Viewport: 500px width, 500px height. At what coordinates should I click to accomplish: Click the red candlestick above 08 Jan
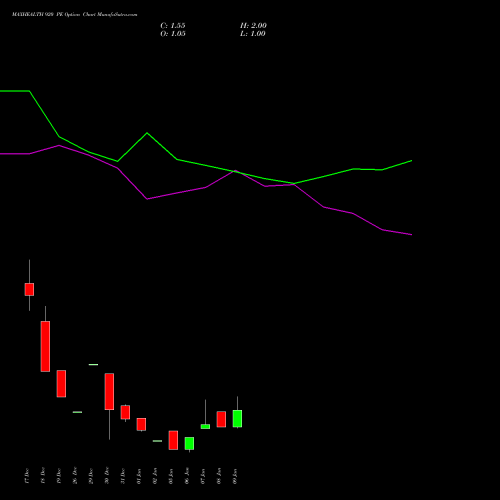click(221, 419)
